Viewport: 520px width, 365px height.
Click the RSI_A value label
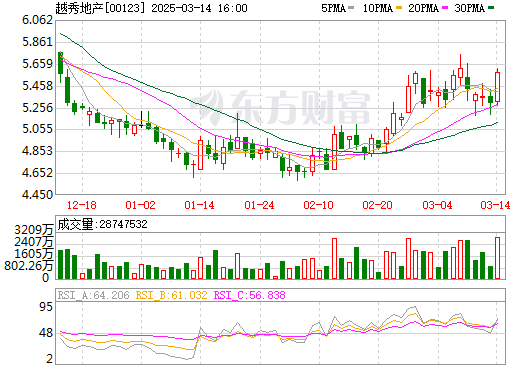[93, 295]
